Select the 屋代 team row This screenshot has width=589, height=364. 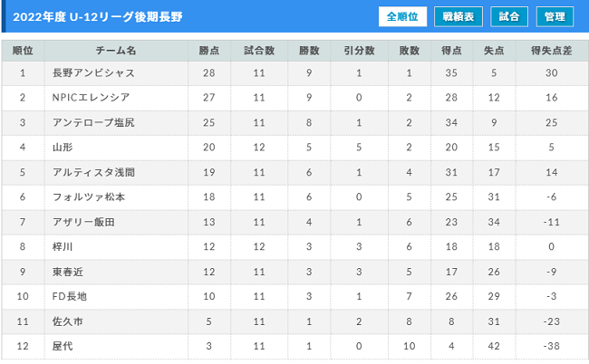click(294, 347)
